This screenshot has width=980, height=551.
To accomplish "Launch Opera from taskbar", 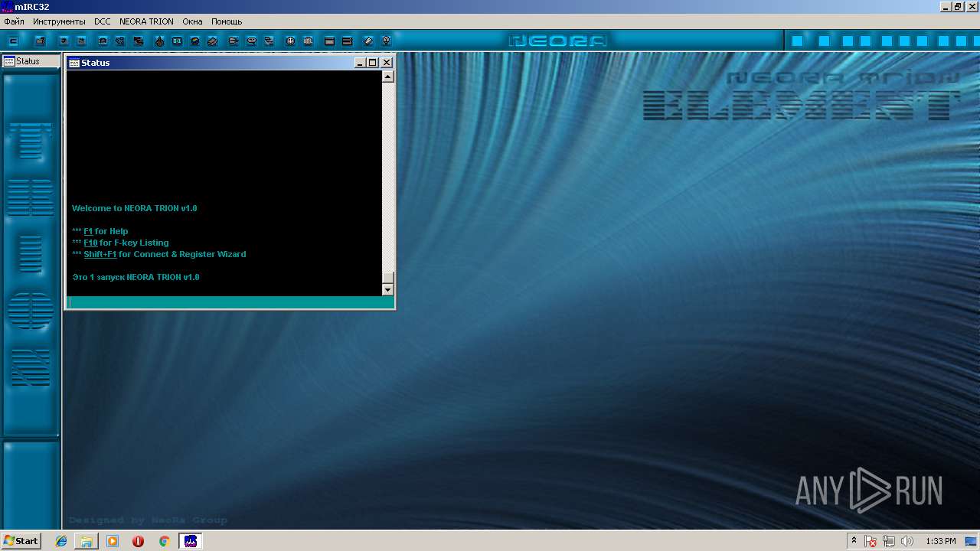I will [x=138, y=541].
